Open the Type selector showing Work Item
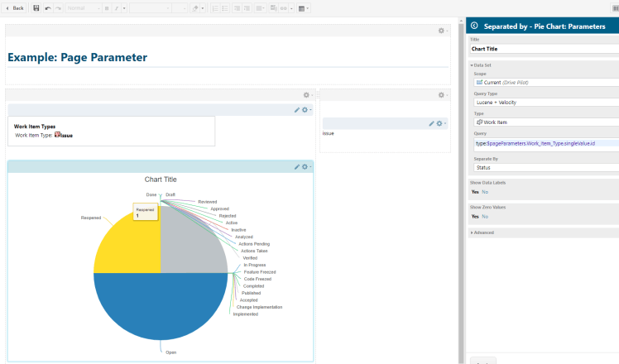This screenshot has height=364, width=619. coord(546,122)
